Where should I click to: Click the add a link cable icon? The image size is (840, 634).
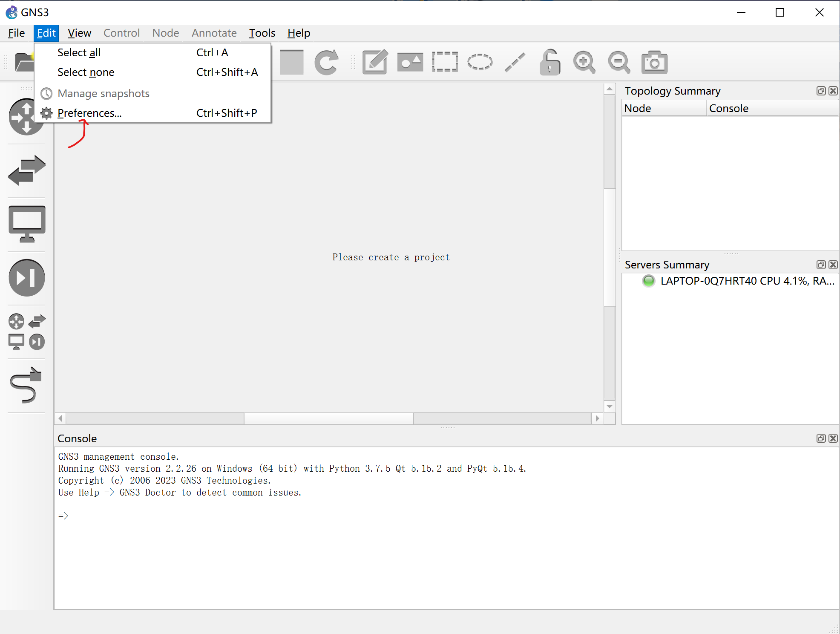[26, 385]
